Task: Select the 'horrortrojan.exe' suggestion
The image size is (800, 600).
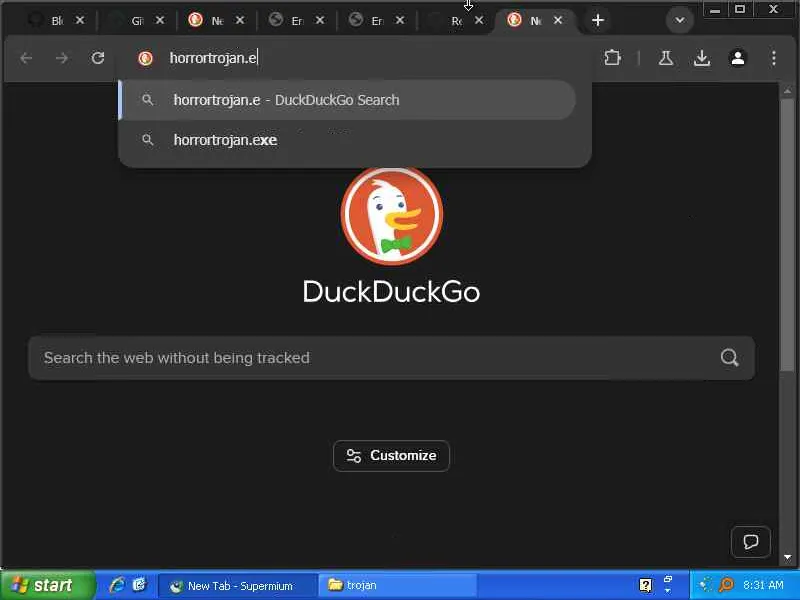Action: (x=348, y=140)
